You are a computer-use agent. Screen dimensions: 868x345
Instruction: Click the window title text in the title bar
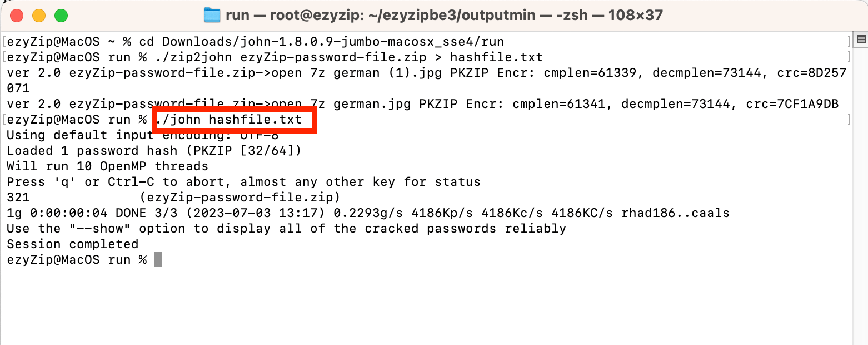click(444, 15)
